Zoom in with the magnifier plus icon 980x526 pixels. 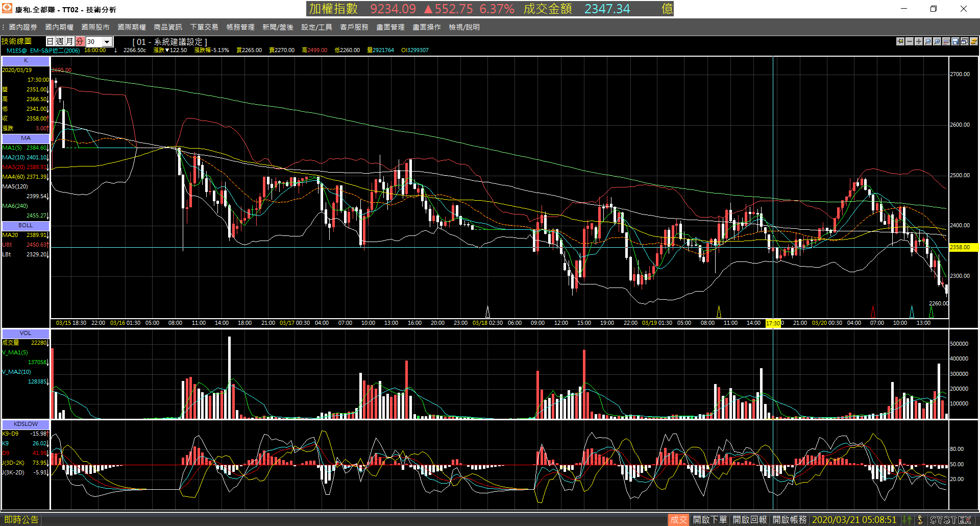pos(937,41)
